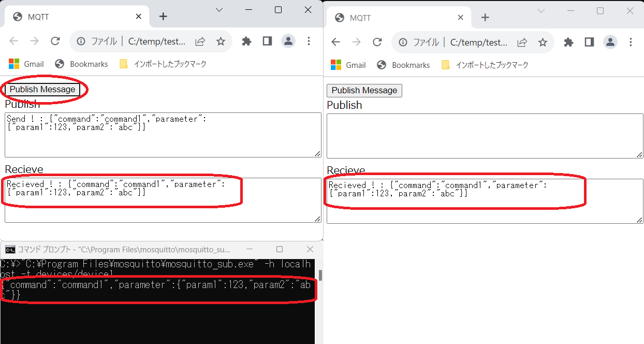
Task: Bookmark this page with star icon in left browser
Action: [x=221, y=41]
